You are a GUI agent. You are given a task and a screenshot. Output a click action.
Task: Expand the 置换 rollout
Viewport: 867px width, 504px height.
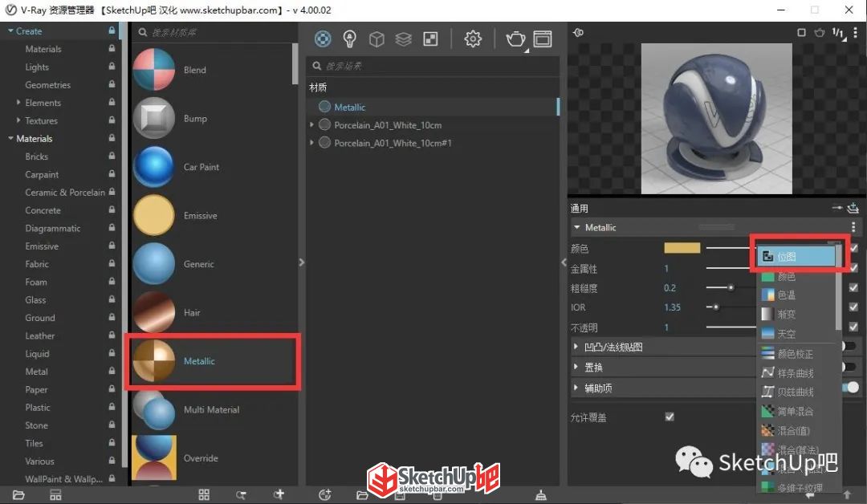pos(576,367)
